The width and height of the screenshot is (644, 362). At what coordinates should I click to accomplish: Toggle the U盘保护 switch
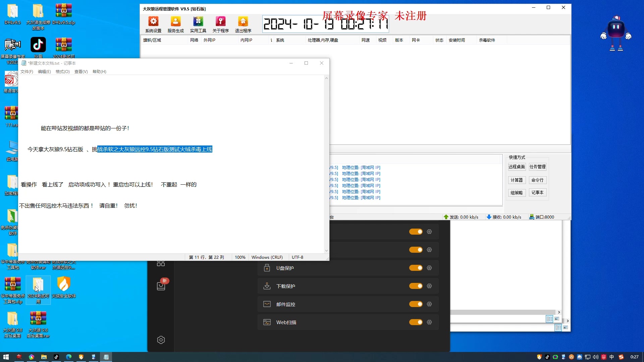point(416,268)
